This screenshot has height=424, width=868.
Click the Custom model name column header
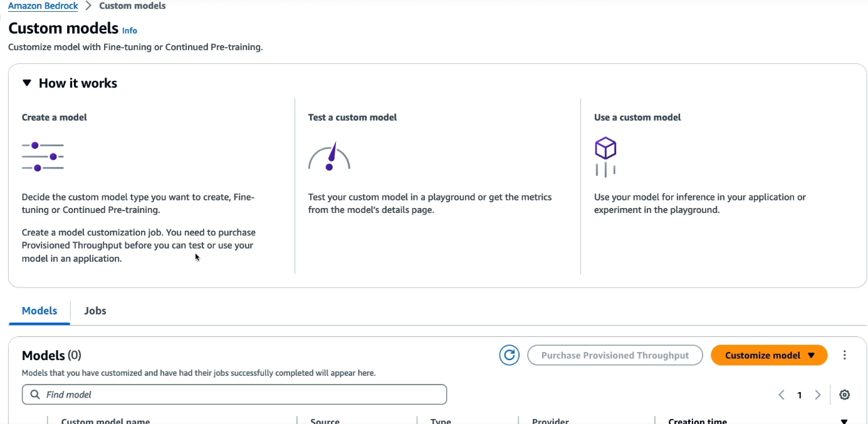105,421
